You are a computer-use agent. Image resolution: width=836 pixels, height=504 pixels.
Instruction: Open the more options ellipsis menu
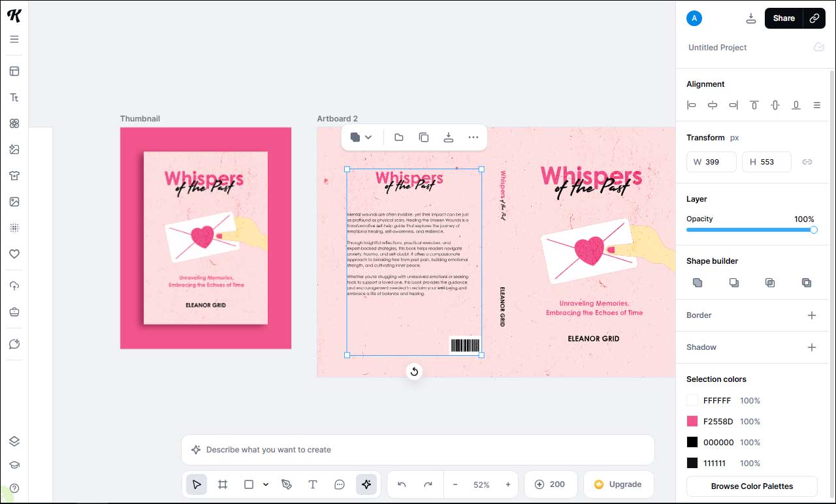pos(473,137)
